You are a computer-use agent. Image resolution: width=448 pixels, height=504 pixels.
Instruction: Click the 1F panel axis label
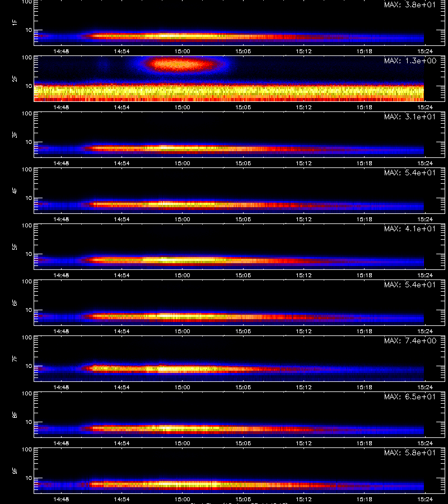point(15,22)
